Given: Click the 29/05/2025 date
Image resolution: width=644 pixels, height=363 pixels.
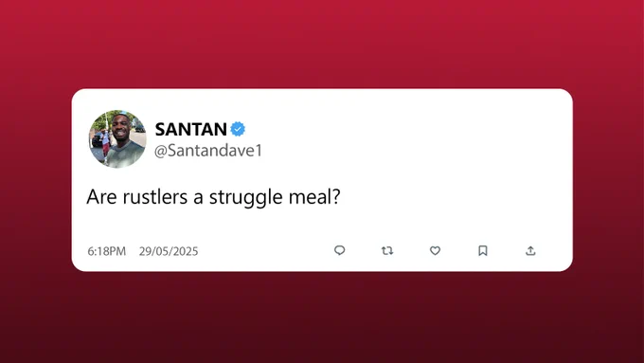Looking at the screenshot, I should tap(169, 251).
